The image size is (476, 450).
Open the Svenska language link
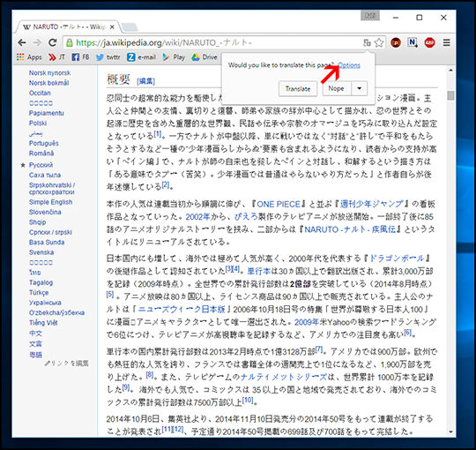[x=41, y=252]
